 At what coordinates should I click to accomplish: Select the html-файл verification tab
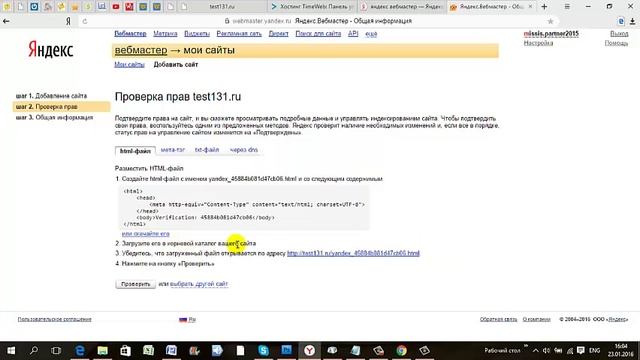click(135, 151)
